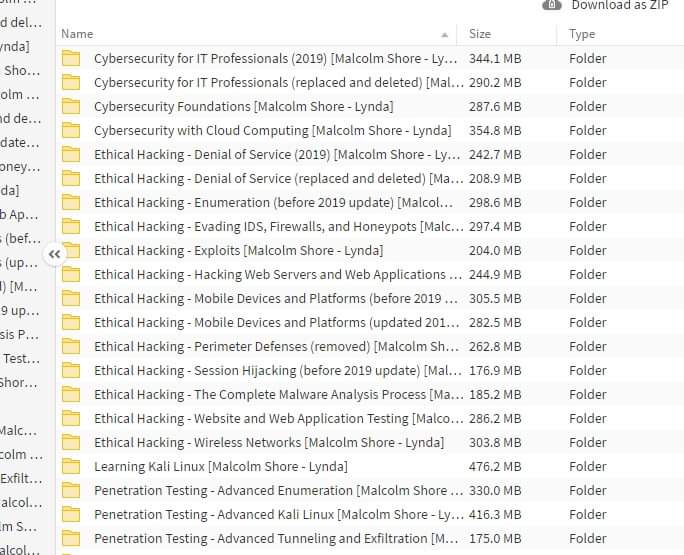Click the 290.2 MB size value
684x555 pixels.
click(495, 82)
